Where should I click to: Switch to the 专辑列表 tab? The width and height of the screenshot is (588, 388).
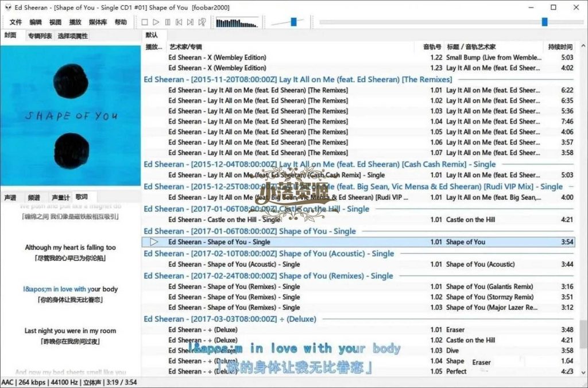click(x=40, y=36)
